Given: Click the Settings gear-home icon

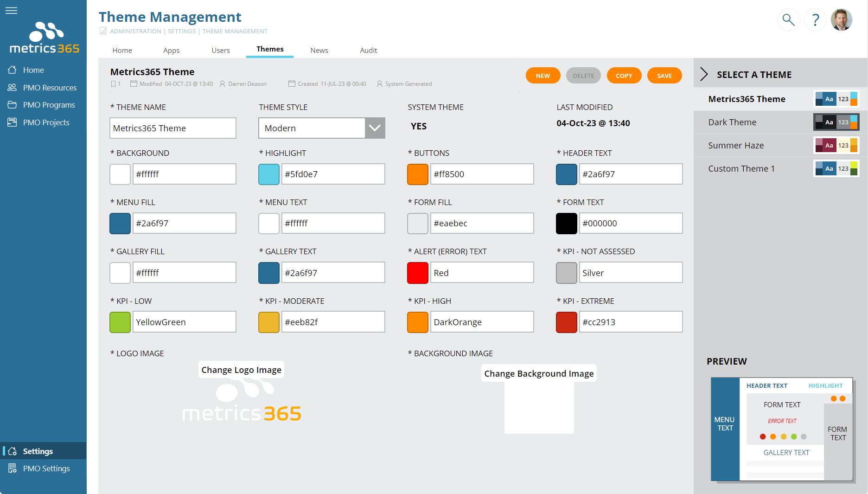Looking at the screenshot, I should 13,451.
